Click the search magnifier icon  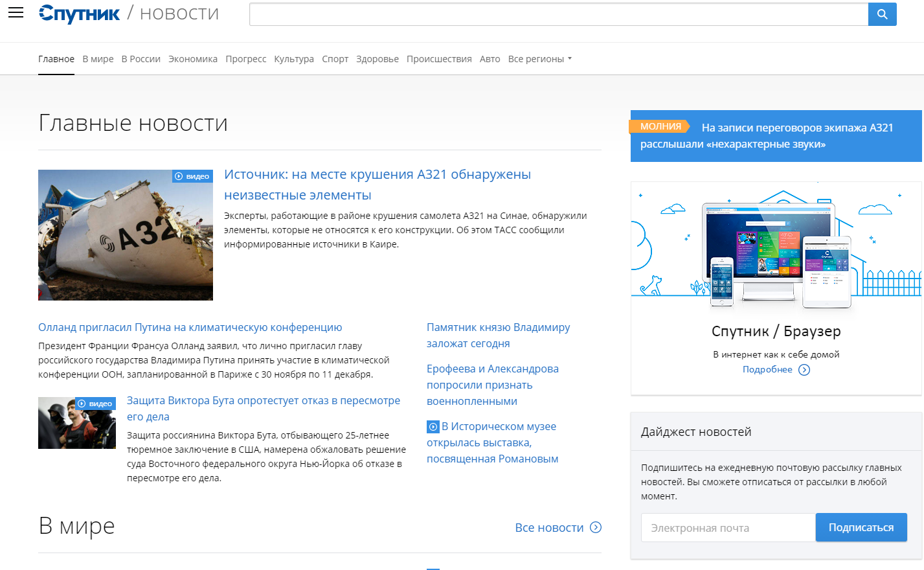click(x=882, y=14)
